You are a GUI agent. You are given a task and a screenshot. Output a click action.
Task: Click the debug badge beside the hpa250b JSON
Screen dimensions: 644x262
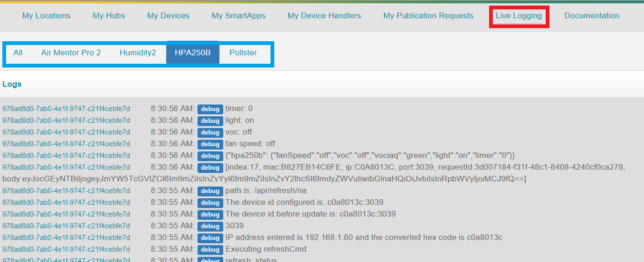tap(210, 156)
